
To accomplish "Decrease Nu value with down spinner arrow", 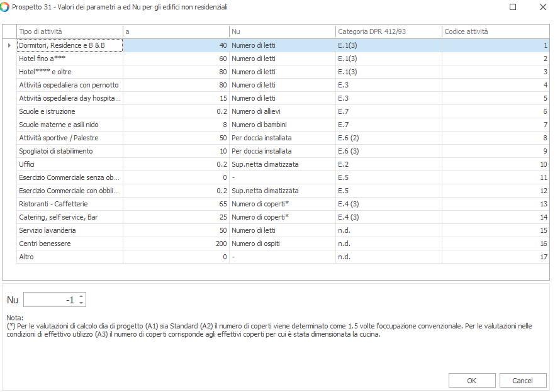I will [x=81, y=303].
